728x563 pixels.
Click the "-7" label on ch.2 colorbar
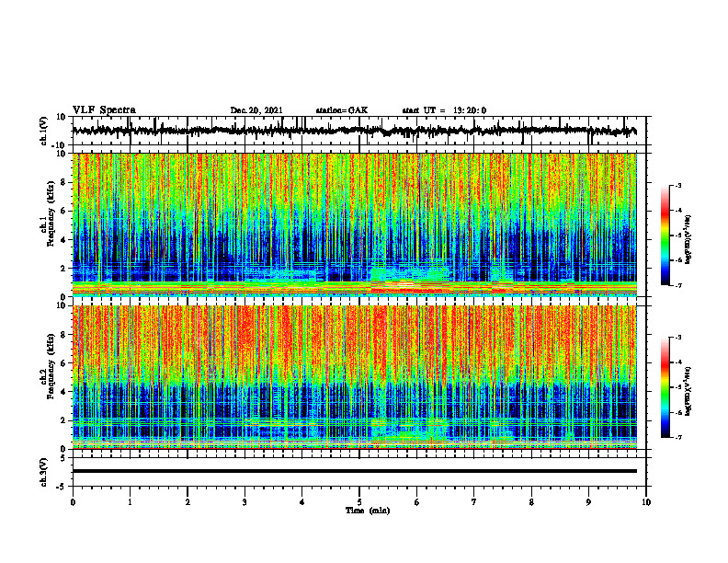point(678,437)
